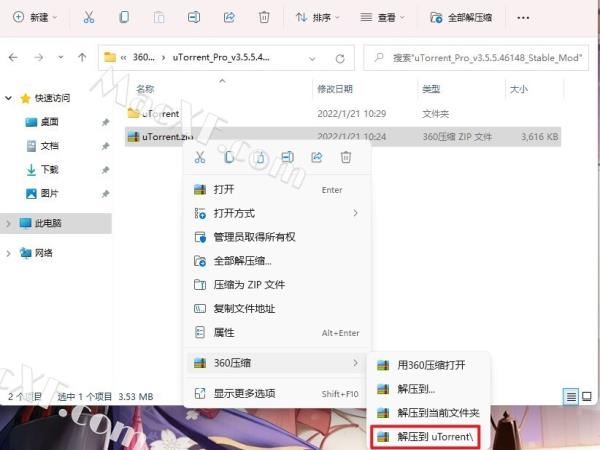Choose Compress to ZIP file (压缩为 ZIP 文件)
The width and height of the screenshot is (600, 450).
click(276, 285)
